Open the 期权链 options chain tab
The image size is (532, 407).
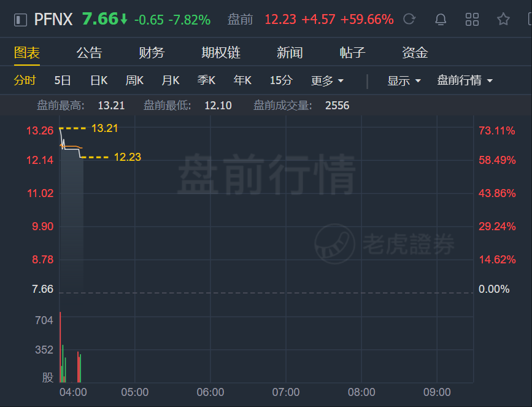click(221, 53)
